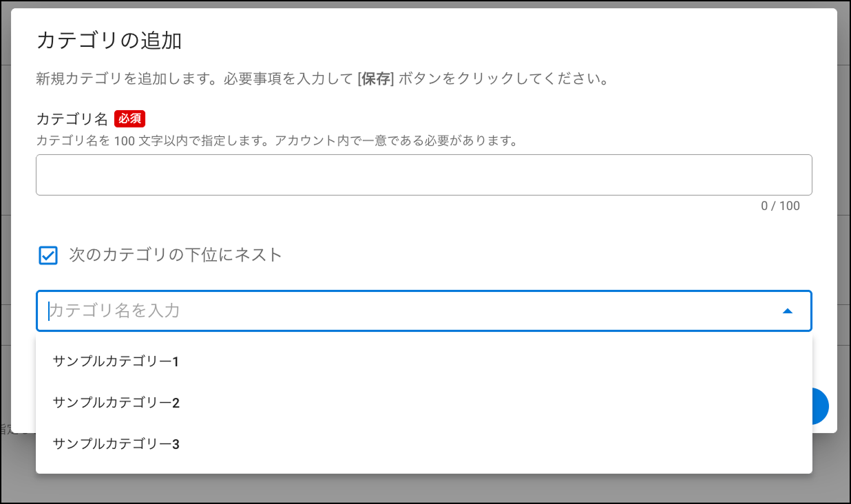Select サンプルカテゴリー1 from the list
851x504 pixels.
[116, 361]
